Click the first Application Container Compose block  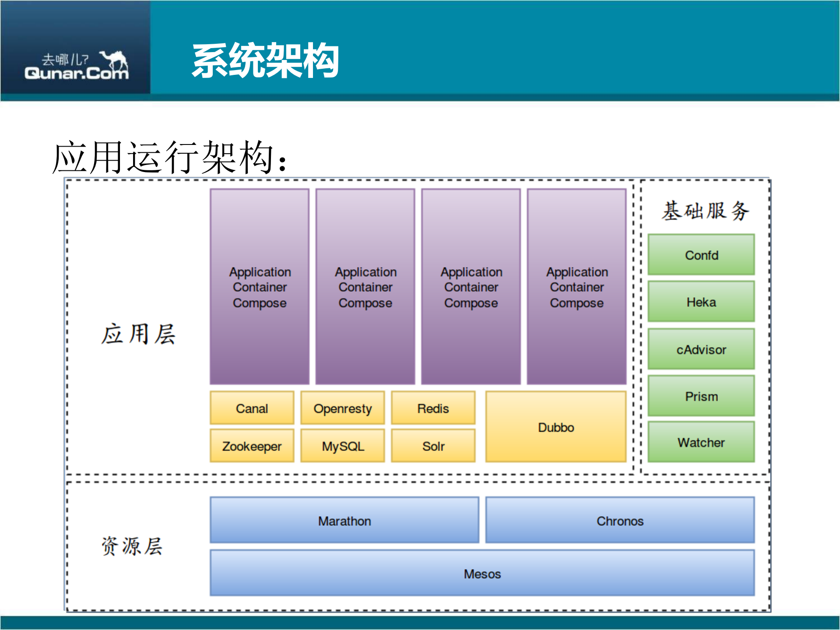(260, 287)
